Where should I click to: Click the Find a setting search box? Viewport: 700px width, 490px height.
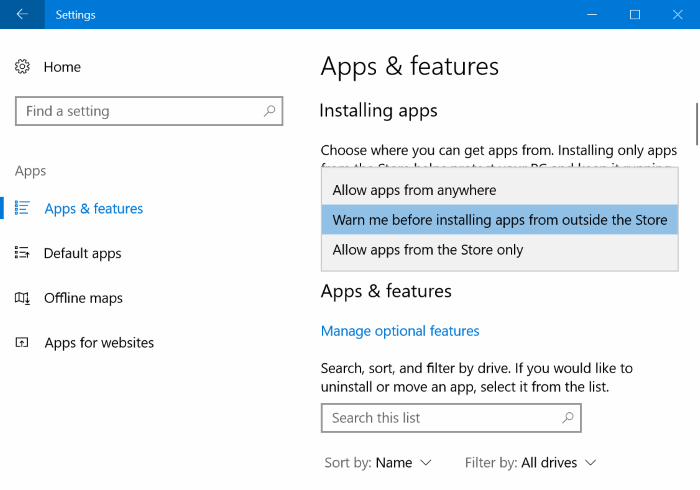click(149, 111)
